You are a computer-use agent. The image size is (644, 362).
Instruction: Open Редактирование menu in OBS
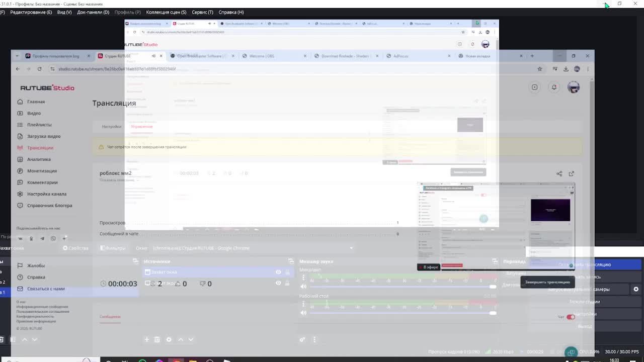[x=31, y=12]
